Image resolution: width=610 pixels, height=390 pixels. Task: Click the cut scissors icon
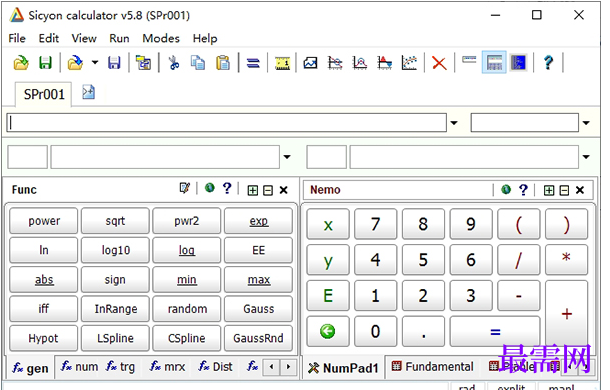[x=174, y=63]
